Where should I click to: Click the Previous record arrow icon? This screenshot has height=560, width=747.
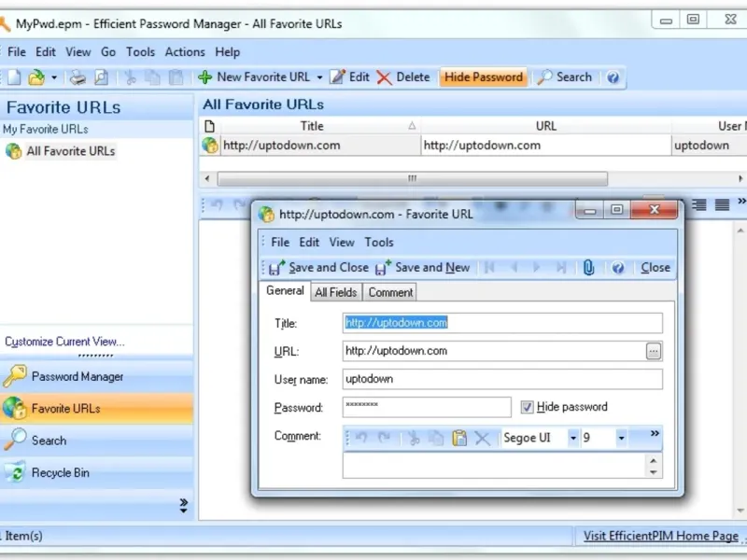[514, 268]
